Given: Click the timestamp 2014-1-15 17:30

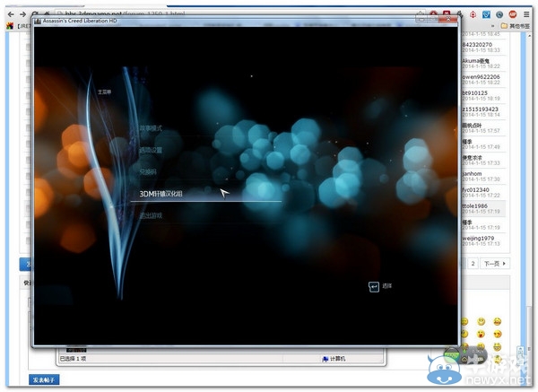Looking at the screenshot, I should pyautogui.click(x=481, y=179).
